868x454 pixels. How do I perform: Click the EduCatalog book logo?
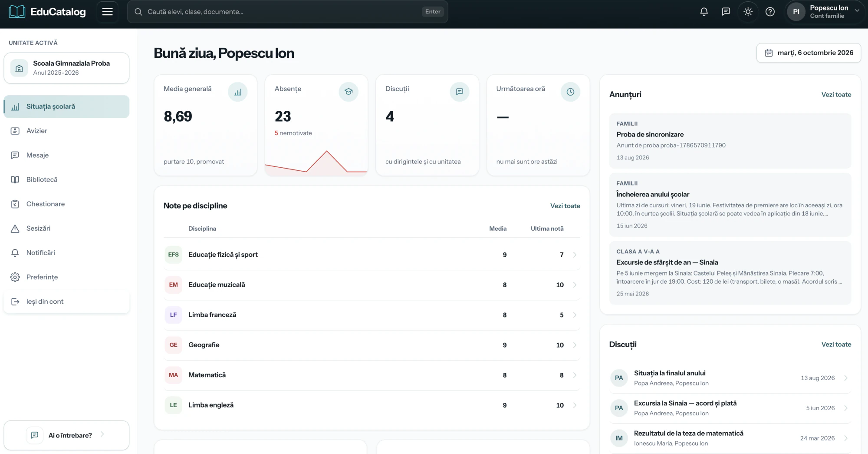pos(17,12)
